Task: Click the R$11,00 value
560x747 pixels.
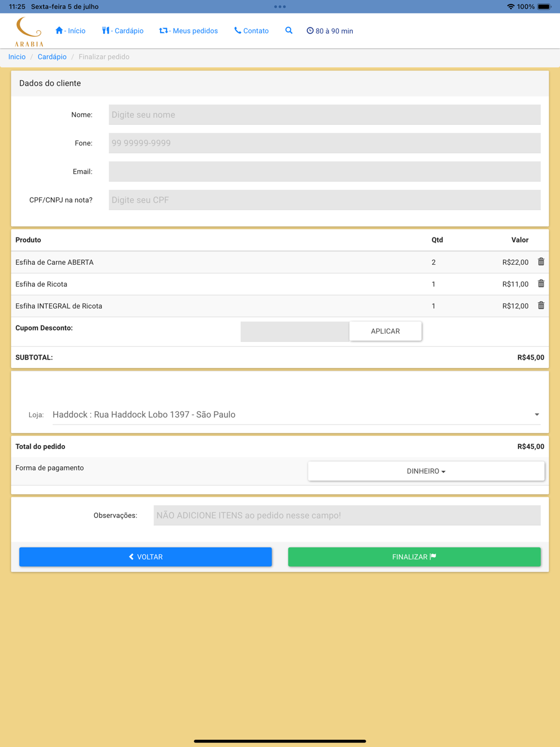Action: pyautogui.click(x=515, y=284)
